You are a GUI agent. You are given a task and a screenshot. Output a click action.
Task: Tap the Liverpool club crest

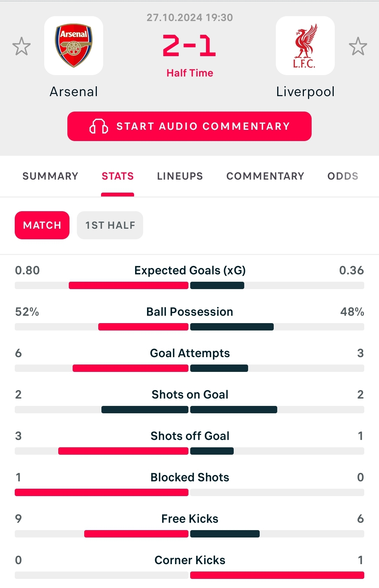point(305,46)
